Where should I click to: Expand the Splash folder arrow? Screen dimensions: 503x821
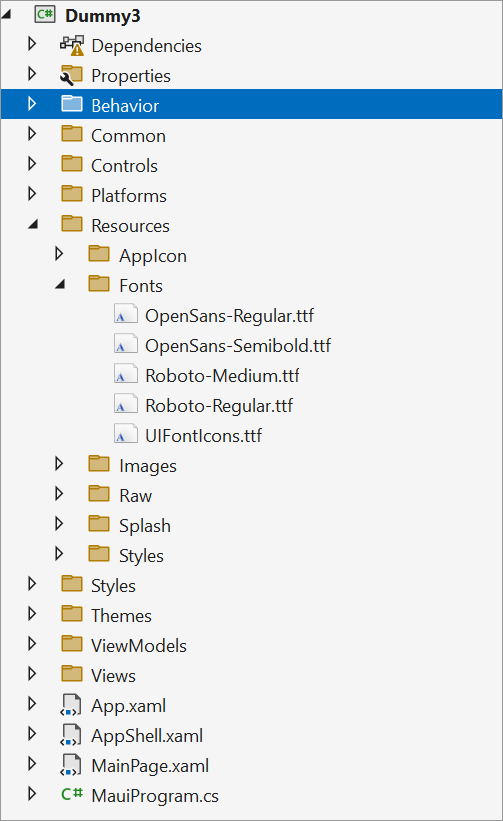click(x=59, y=524)
